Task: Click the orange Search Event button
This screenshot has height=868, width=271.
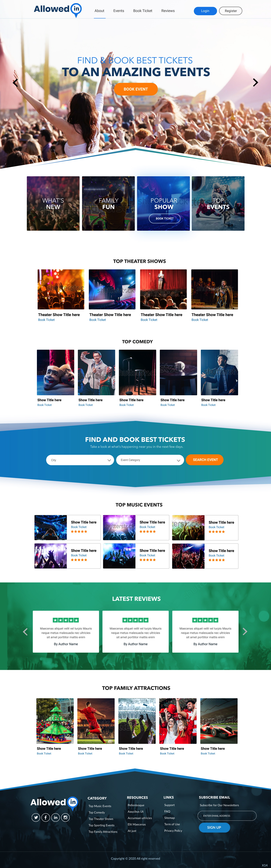Action: (x=205, y=460)
